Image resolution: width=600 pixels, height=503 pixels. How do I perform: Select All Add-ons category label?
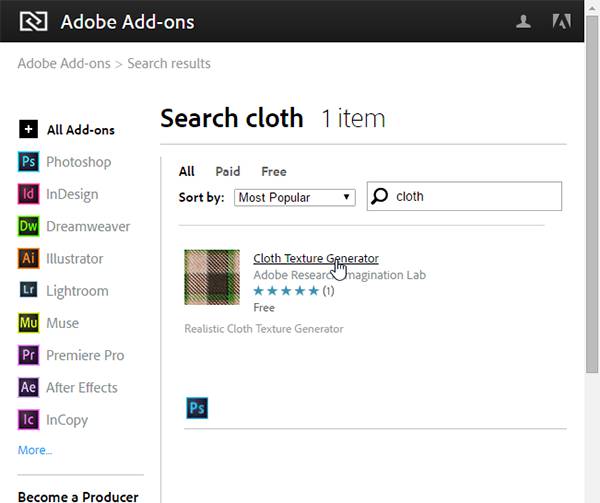(x=81, y=130)
